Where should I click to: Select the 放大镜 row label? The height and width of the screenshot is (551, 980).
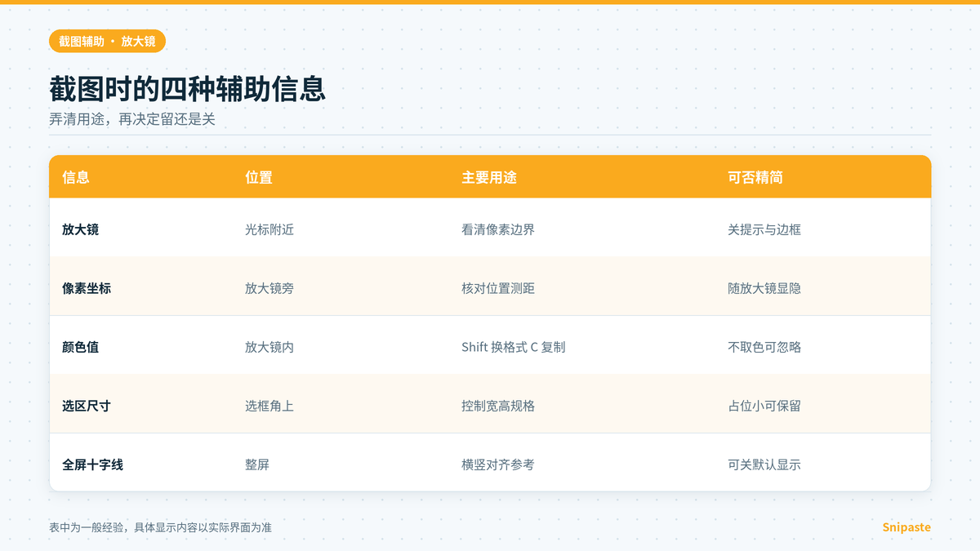pos(80,229)
